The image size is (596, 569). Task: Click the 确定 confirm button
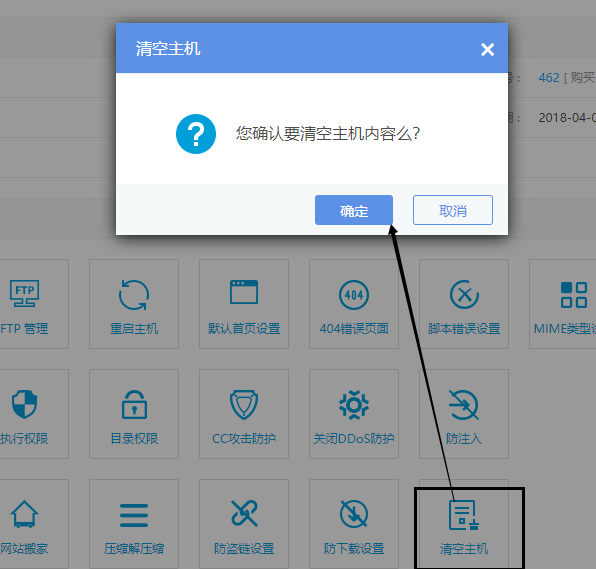tap(353, 210)
